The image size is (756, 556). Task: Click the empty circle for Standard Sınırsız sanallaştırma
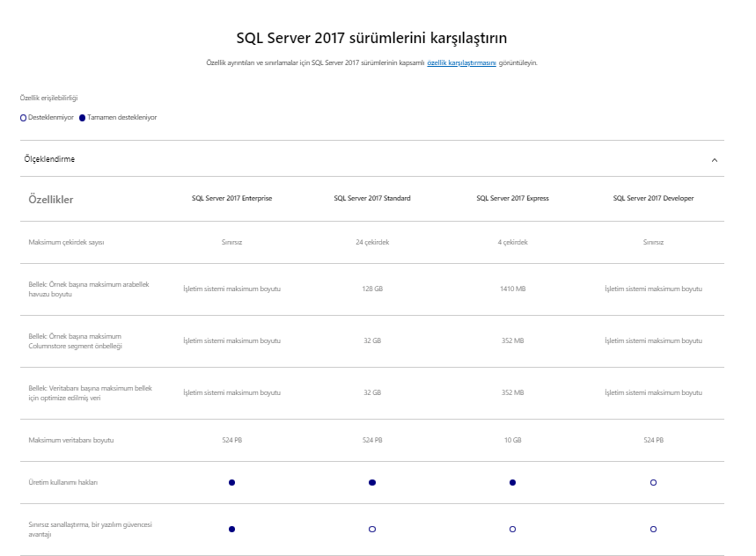pyautogui.click(x=372, y=529)
